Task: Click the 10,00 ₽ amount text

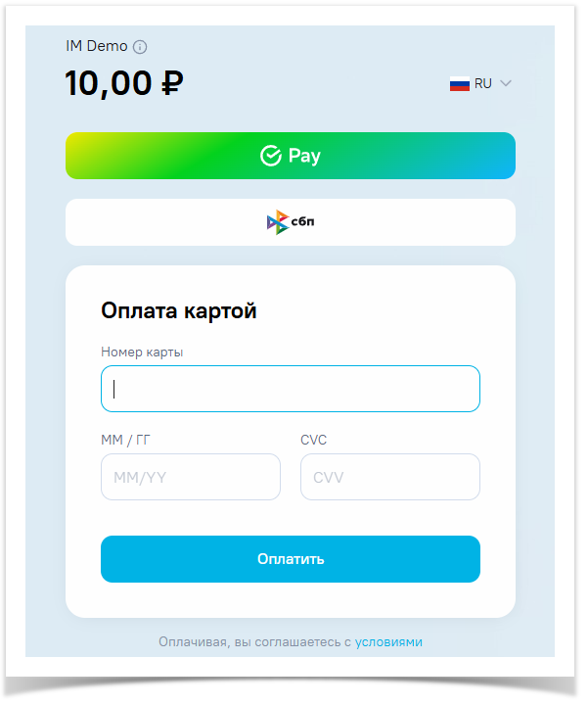Action: tap(124, 83)
